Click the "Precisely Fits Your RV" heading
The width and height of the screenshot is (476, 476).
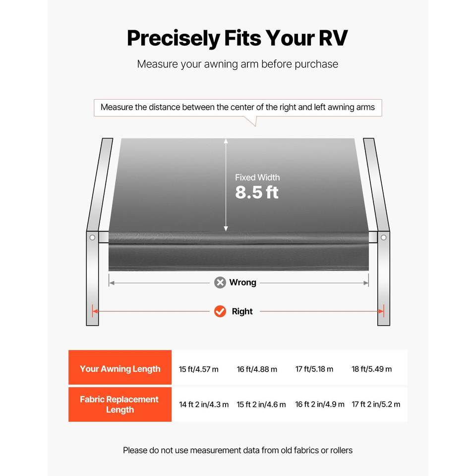click(238, 38)
